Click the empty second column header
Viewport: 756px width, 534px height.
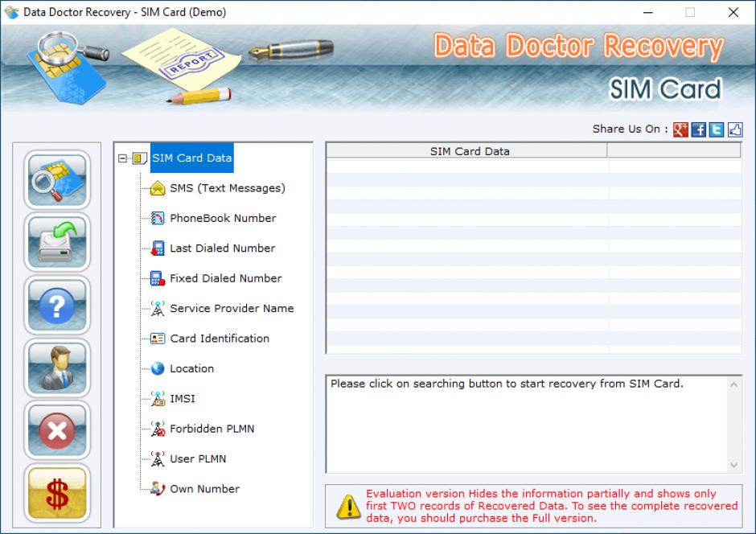pos(674,151)
